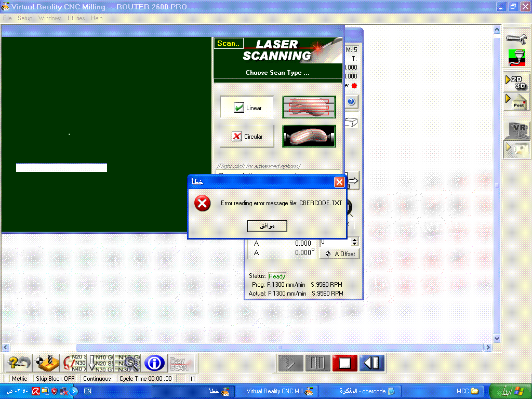
Task: Click the VR machine icon
Action: pyautogui.click(x=517, y=130)
